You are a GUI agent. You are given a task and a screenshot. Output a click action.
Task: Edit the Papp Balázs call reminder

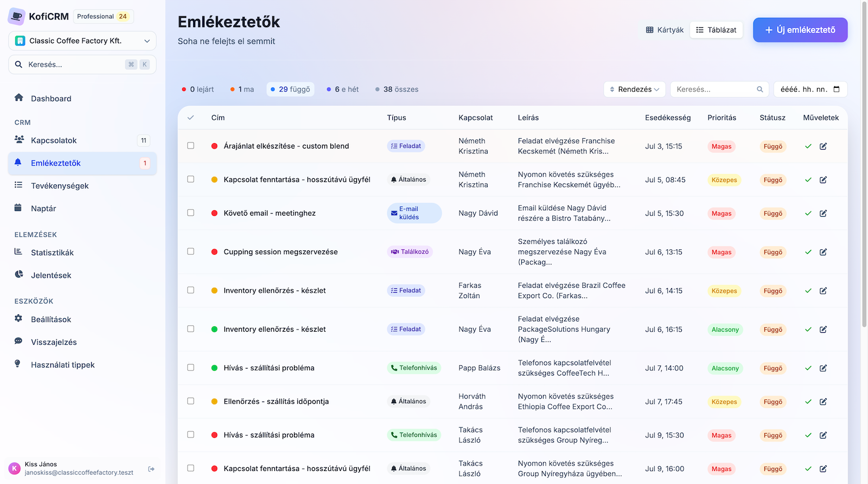[x=823, y=368]
